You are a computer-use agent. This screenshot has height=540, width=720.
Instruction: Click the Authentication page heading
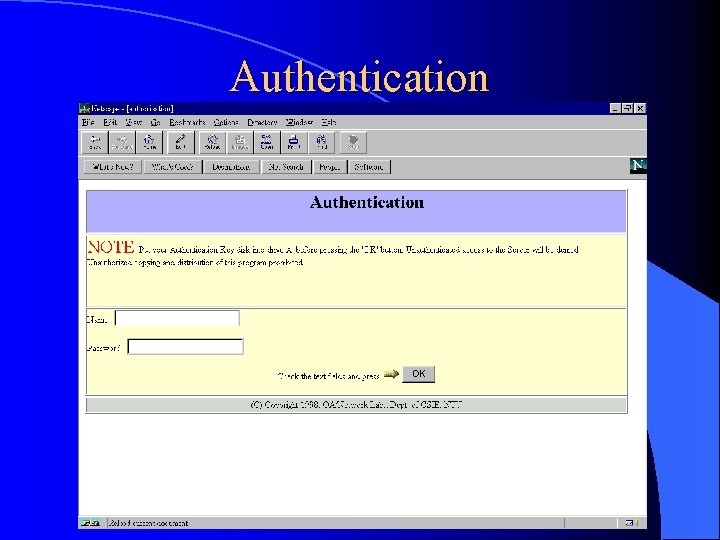[367, 202]
